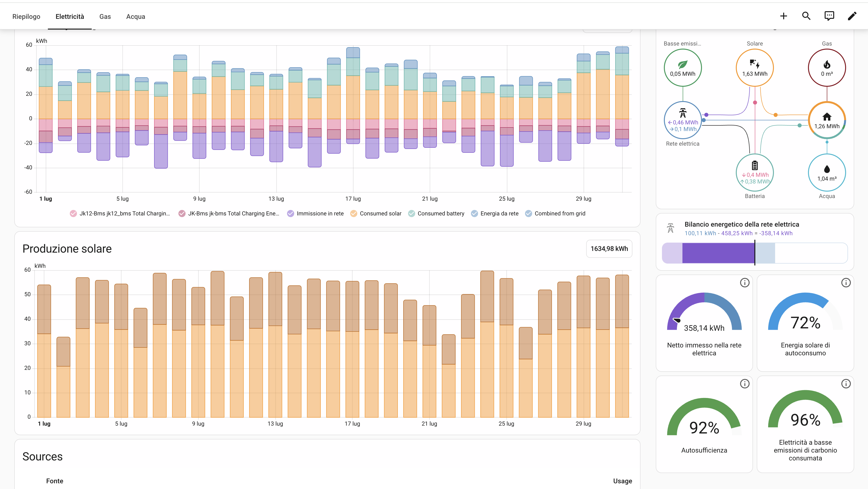The width and height of the screenshot is (868, 489).
Task: Open the search magnifier icon
Action: (806, 16)
